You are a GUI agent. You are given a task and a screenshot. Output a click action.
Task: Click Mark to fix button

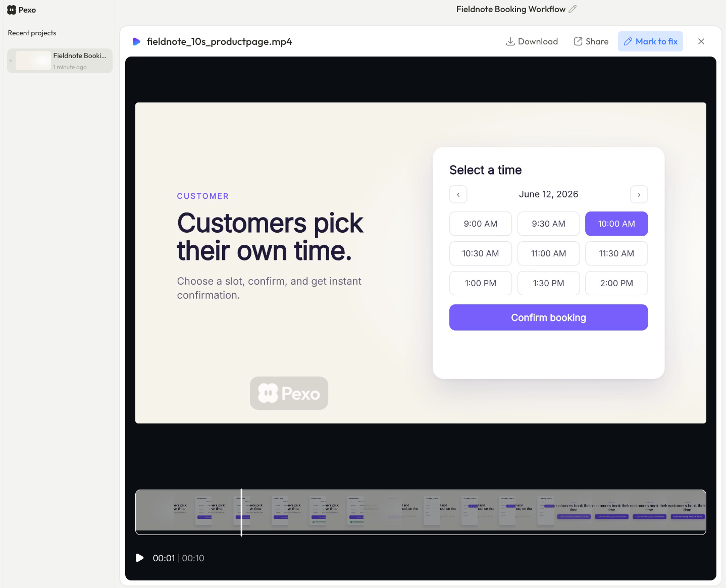(x=650, y=41)
